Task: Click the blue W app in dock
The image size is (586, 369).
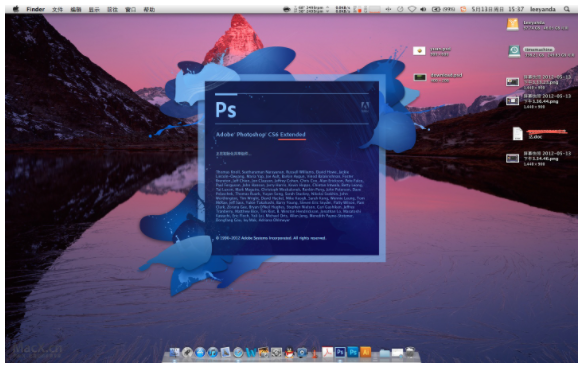Action: tap(251, 353)
